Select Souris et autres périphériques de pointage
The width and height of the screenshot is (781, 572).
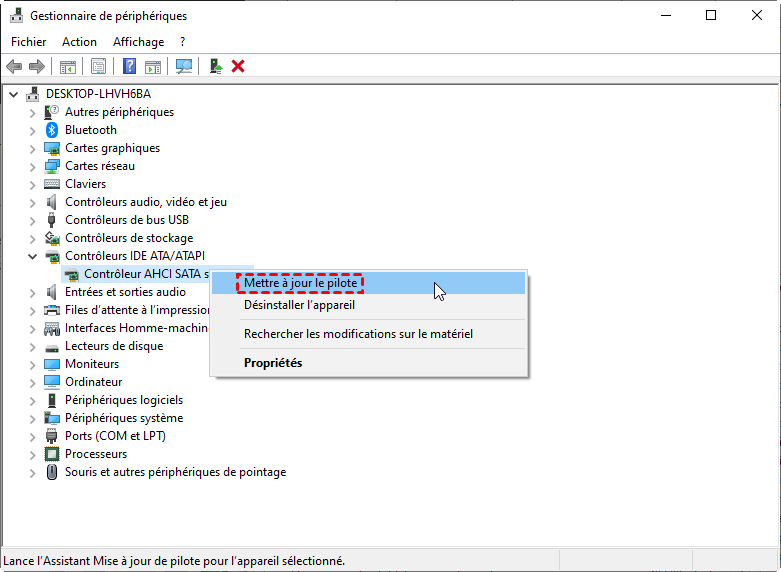pos(175,472)
